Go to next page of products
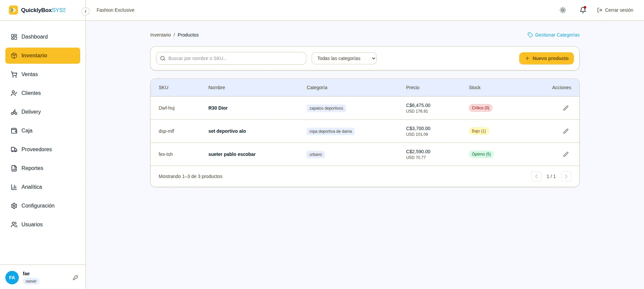 point(566,176)
